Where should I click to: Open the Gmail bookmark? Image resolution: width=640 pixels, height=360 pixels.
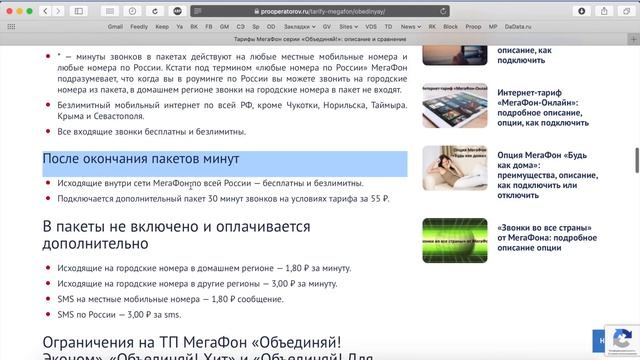point(115,27)
